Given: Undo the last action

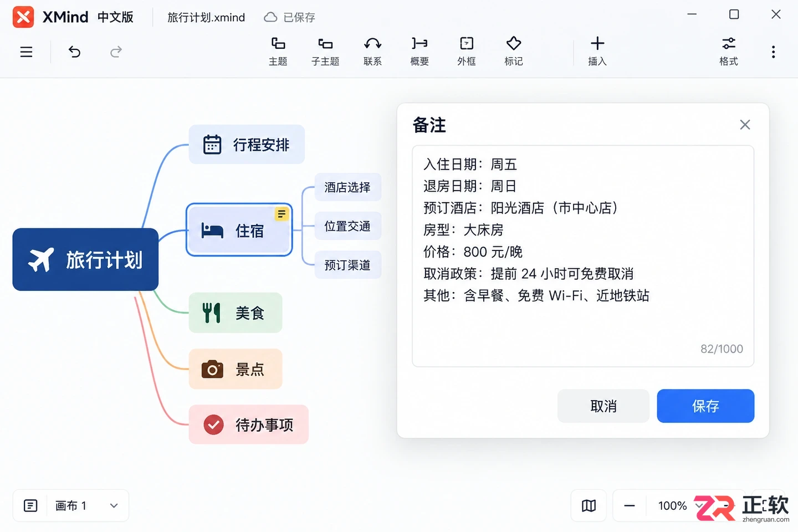Looking at the screenshot, I should 74,52.
